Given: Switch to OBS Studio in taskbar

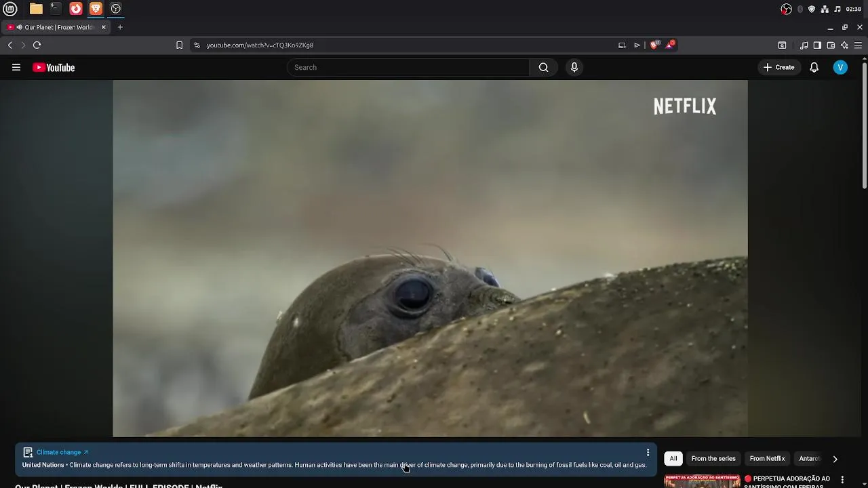Looking at the screenshot, I should 116,9.
